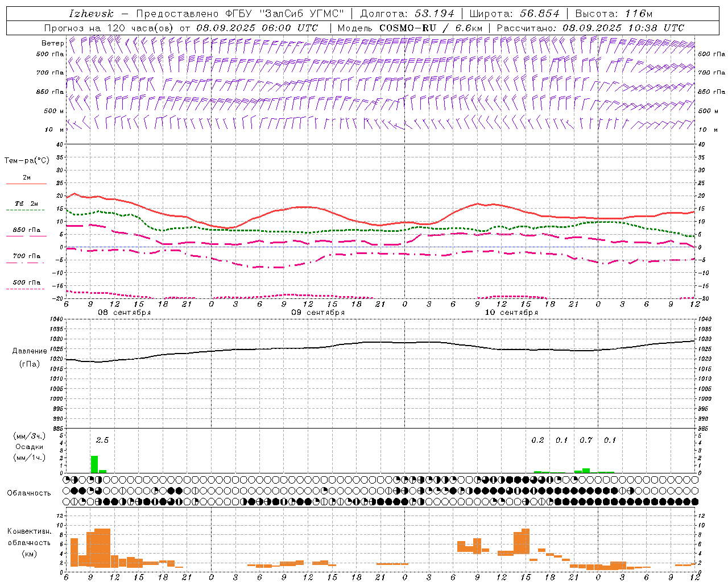The height and width of the screenshot is (582, 728).
Task: Click the '0.7' precipitation amount value
Action: tap(586, 440)
